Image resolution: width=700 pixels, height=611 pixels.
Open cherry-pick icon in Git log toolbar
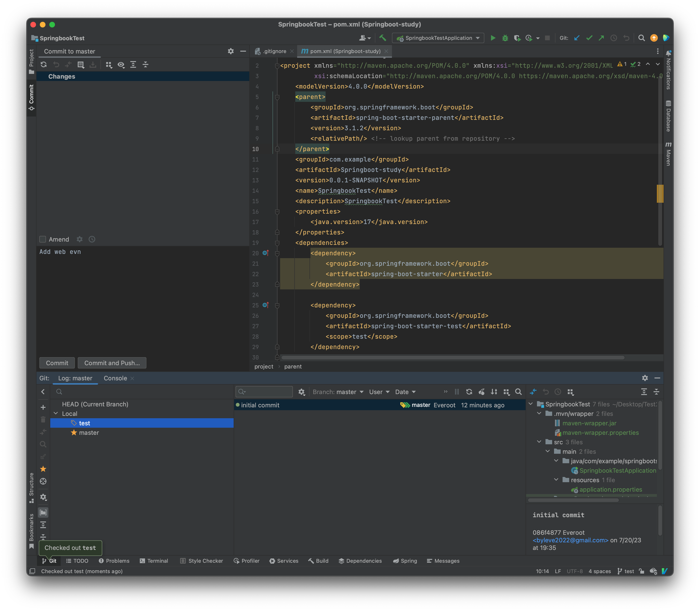point(482,392)
